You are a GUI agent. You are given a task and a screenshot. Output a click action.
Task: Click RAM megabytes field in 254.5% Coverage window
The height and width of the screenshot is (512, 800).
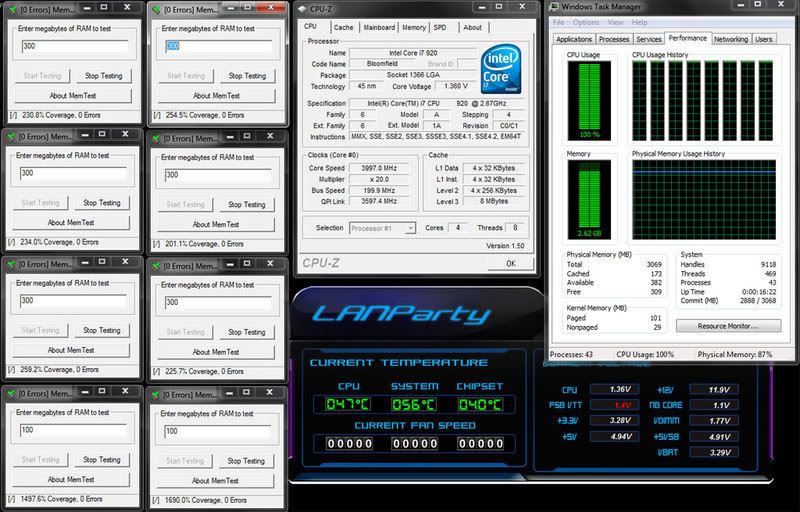218,46
